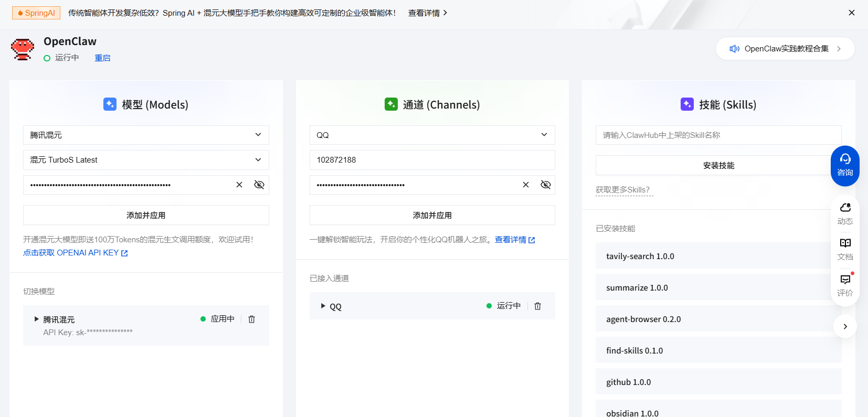Select the find-skills 0.1.0 skill
This screenshot has height=417, width=868.
coord(718,350)
